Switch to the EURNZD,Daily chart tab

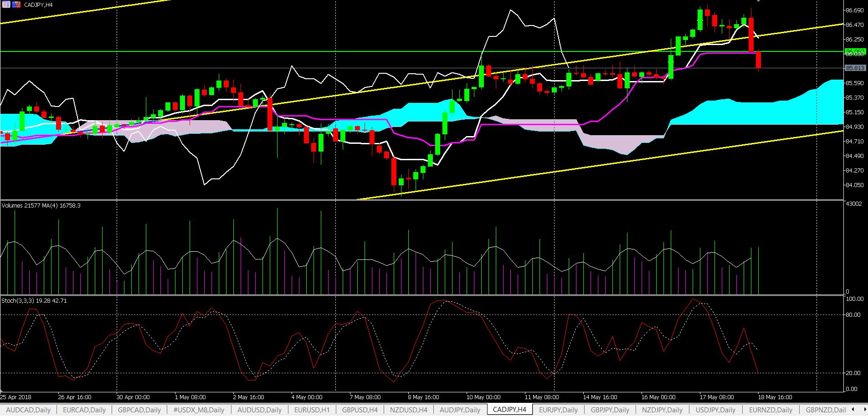[770, 410]
